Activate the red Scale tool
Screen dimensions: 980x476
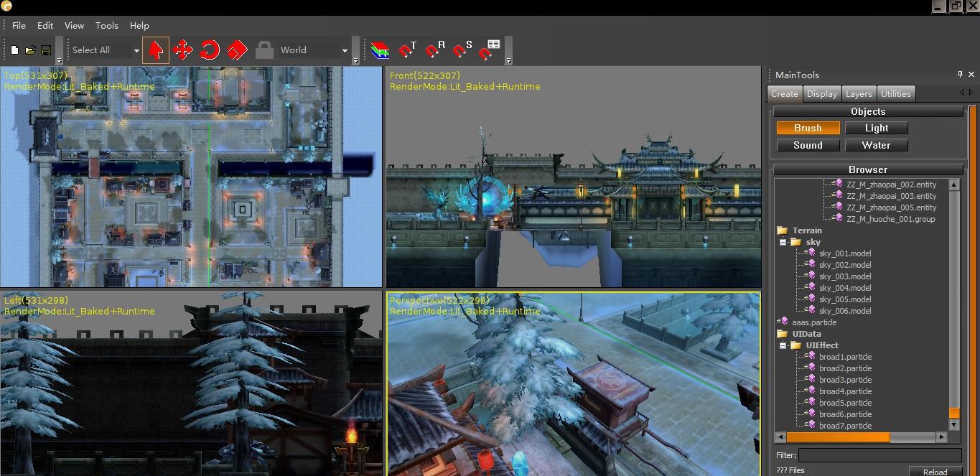click(x=237, y=50)
